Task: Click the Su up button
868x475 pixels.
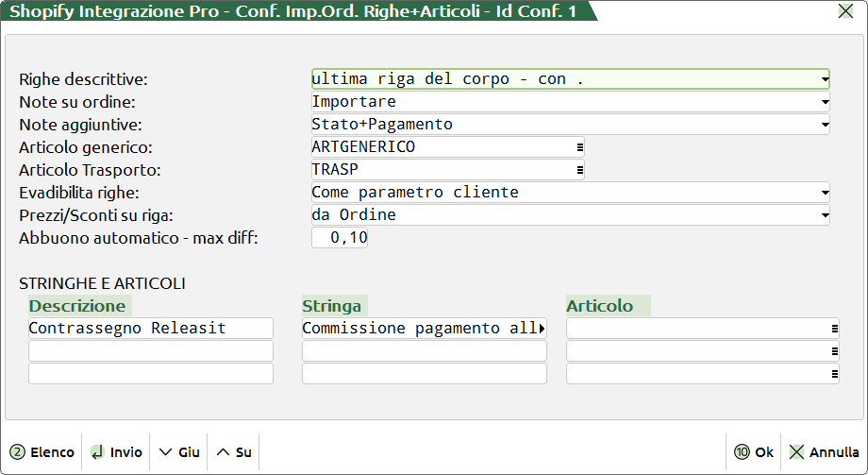Action: pos(234,452)
